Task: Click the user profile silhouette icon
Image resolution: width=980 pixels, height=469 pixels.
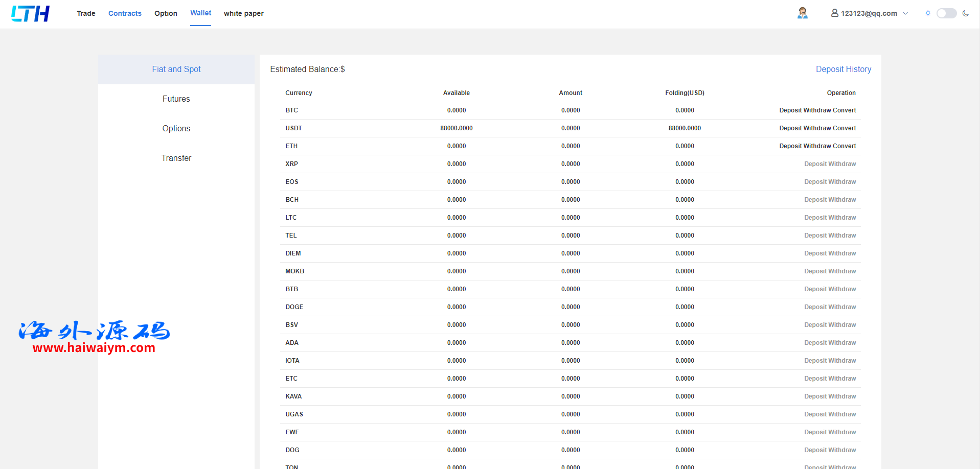Action: pyautogui.click(x=834, y=13)
